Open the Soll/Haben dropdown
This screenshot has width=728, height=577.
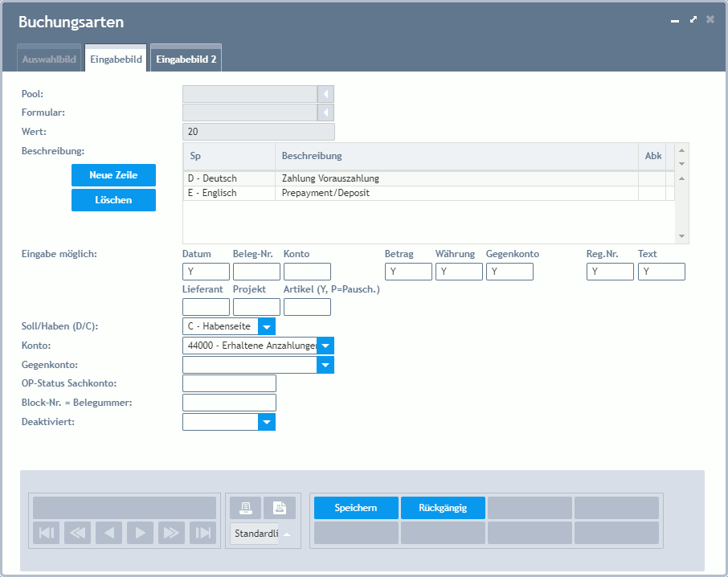click(267, 326)
